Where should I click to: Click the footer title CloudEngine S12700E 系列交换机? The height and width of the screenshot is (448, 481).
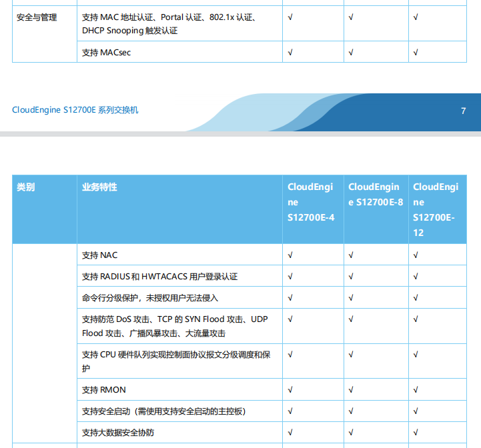[x=75, y=110]
